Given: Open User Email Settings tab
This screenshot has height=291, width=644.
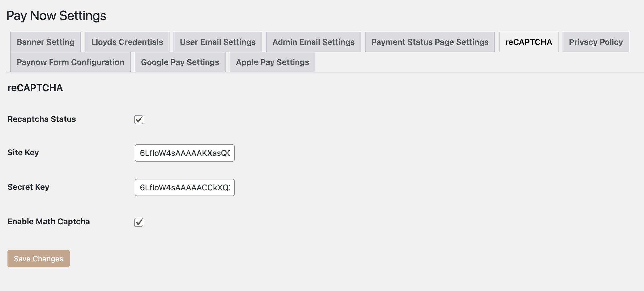Looking at the screenshot, I should coord(218,42).
